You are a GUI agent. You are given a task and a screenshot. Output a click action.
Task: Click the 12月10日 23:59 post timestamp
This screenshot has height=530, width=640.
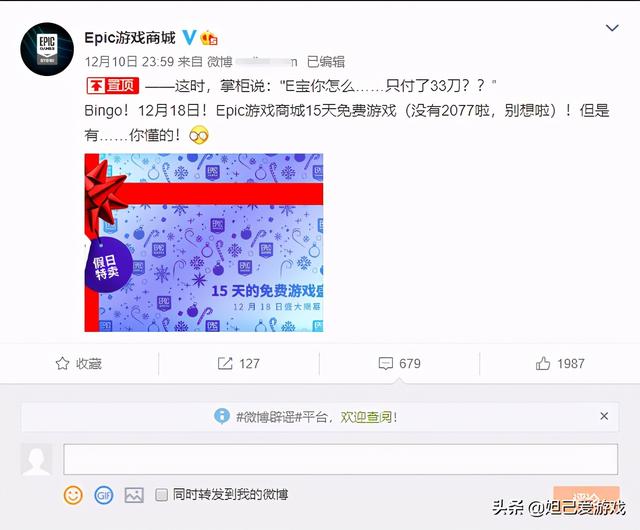pos(129,62)
